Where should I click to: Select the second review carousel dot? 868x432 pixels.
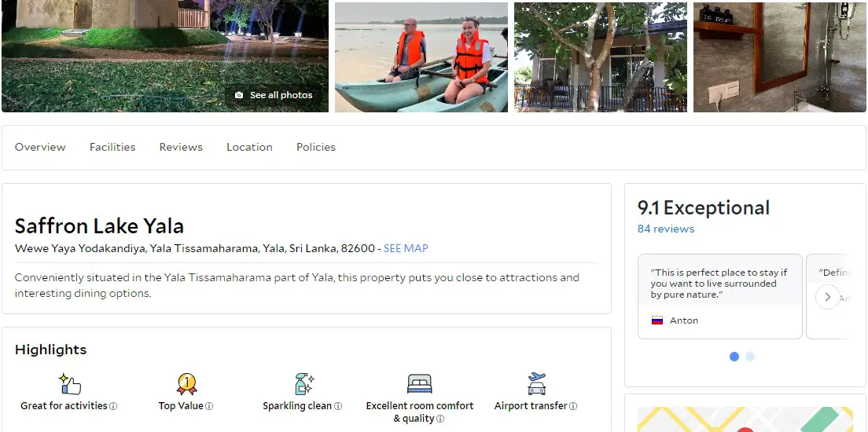pos(750,357)
